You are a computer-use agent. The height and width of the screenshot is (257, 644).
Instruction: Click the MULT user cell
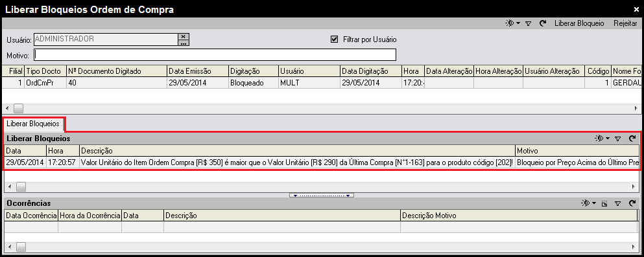[x=309, y=82]
